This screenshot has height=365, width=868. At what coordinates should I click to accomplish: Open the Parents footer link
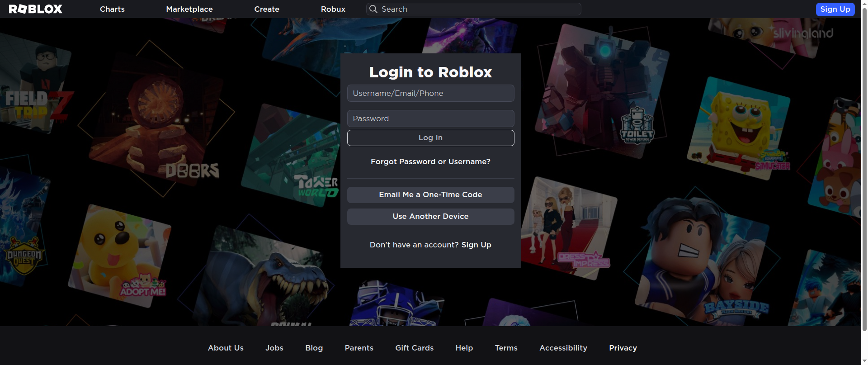(x=359, y=348)
